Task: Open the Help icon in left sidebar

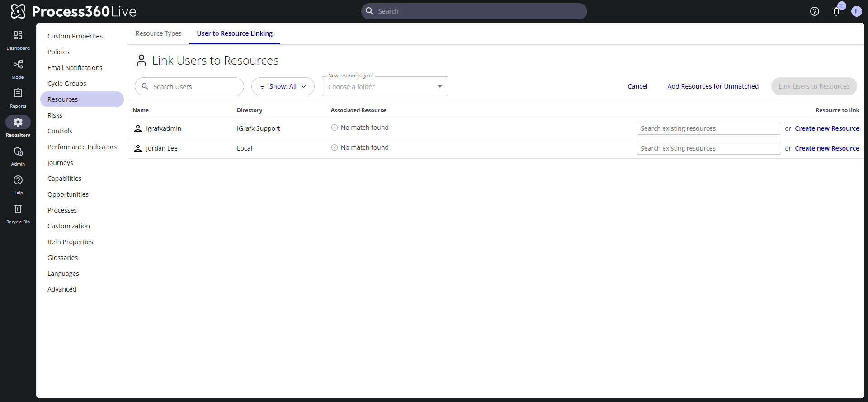Action: 18,180
